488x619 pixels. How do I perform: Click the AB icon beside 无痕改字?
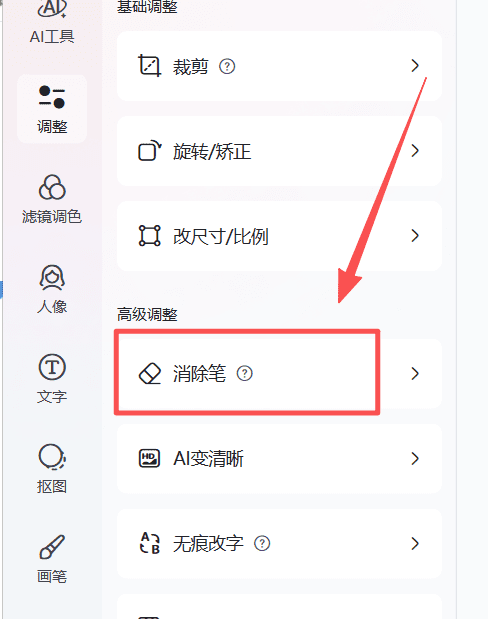[x=150, y=543]
